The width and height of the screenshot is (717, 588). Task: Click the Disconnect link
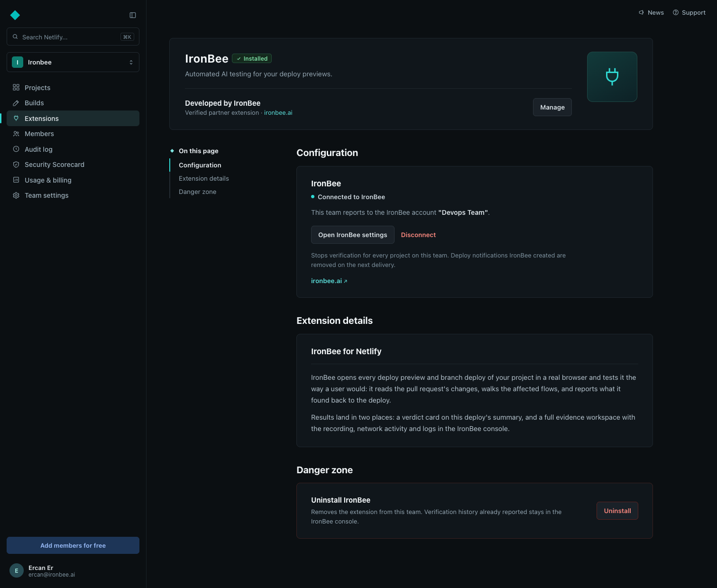[x=418, y=235]
